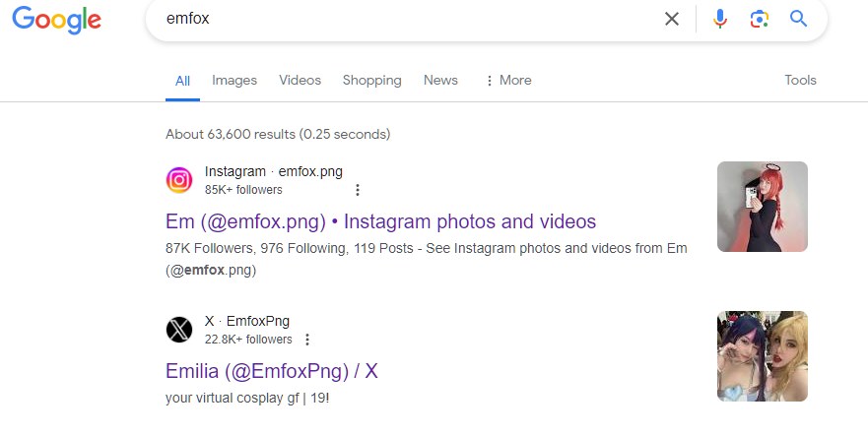868x435 pixels.
Task: Click the X site favicon icon
Action: [179, 330]
